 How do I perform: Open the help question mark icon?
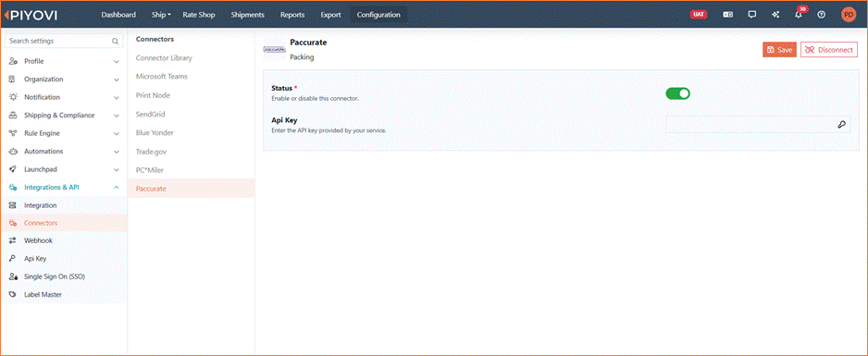coord(822,15)
